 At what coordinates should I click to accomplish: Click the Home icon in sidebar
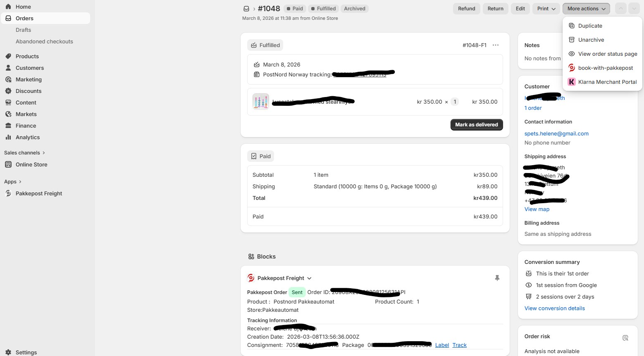8,7
